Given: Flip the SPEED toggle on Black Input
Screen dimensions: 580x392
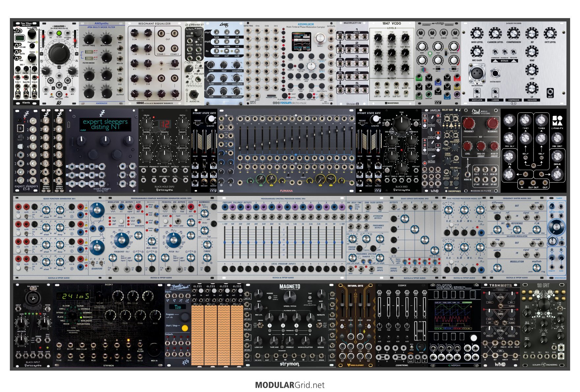Looking at the screenshot, I should point(38,341).
